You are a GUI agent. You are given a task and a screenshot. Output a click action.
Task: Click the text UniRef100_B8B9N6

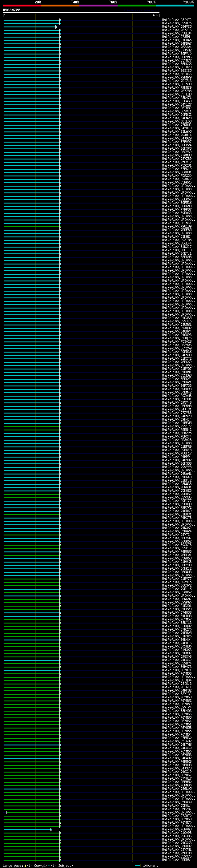(x=177, y=57)
